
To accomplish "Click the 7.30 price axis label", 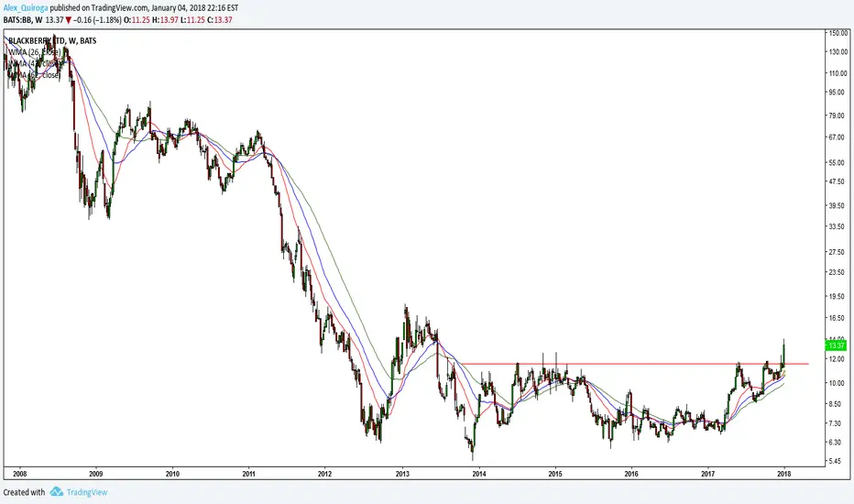I will click(x=836, y=423).
